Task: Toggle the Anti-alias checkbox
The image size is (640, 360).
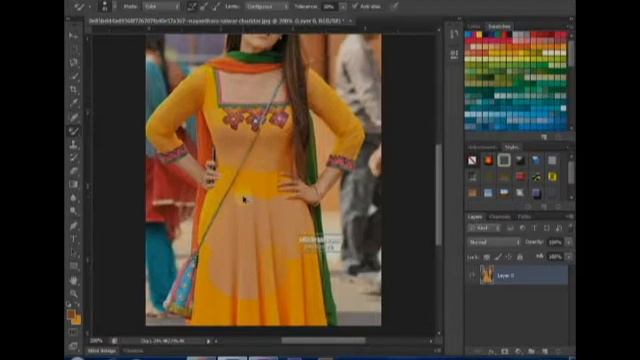Action: click(x=355, y=6)
